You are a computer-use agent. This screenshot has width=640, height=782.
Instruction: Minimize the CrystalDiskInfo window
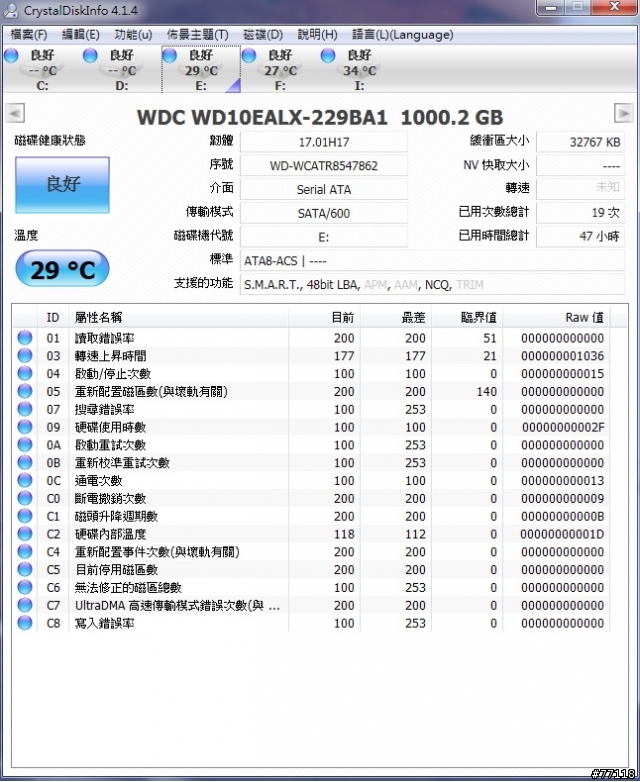(x=551, y=7)
